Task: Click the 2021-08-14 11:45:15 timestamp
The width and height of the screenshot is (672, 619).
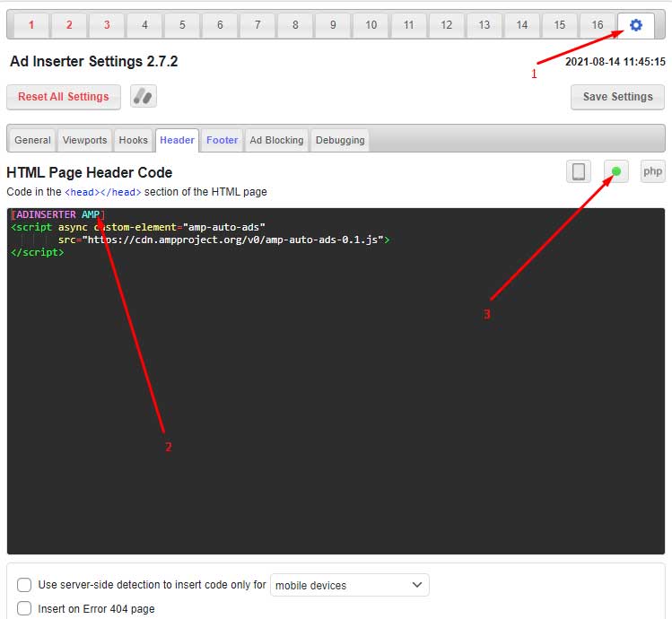Action: [615, 62]
